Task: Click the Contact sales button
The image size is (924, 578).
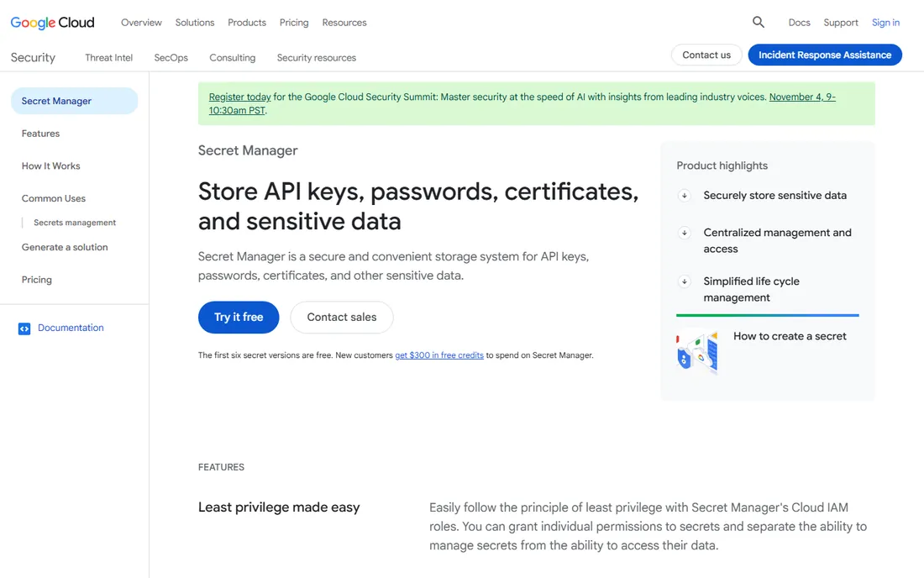Action: point(342,317)
